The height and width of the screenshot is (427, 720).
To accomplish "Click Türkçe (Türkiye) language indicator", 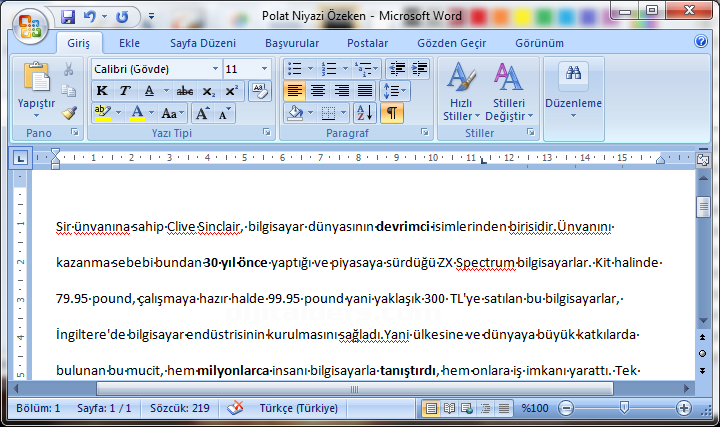I will pos(298,408).
